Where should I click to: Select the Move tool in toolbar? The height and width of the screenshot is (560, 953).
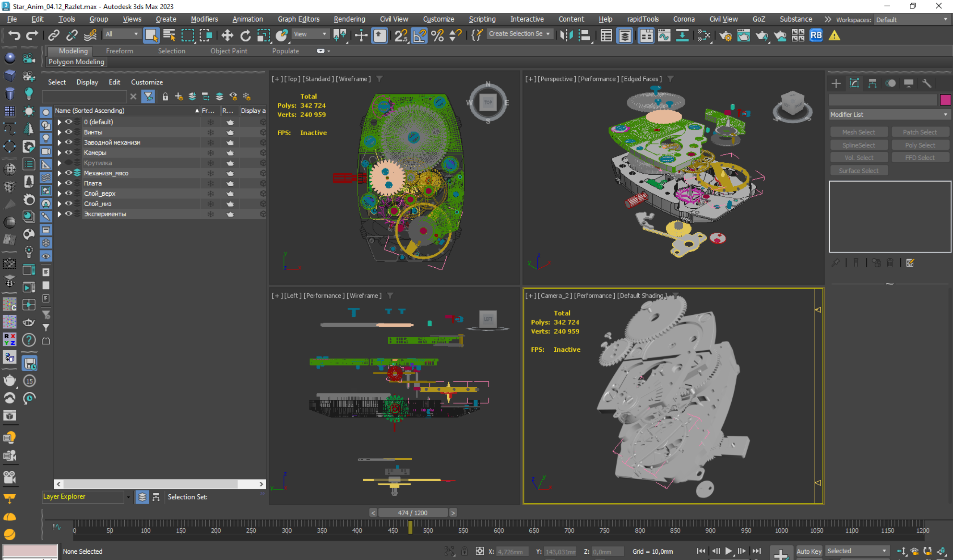(227, 35)
